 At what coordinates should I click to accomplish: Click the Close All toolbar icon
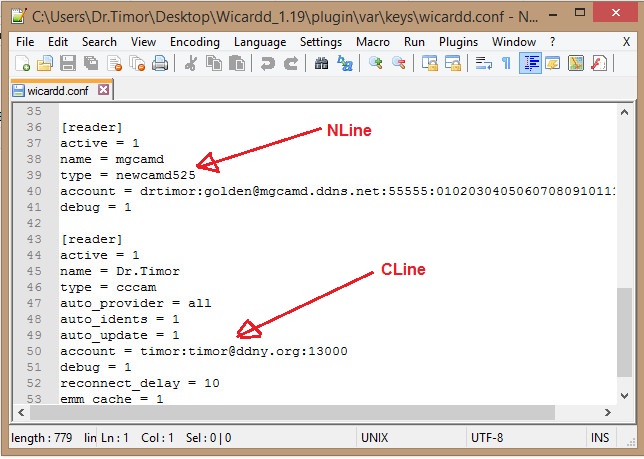(137, 64)
